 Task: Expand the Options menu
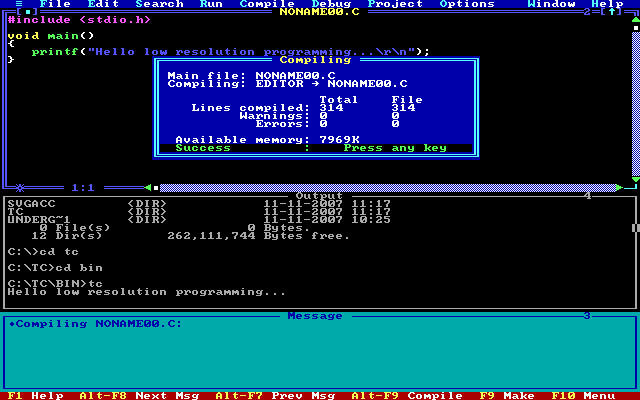(x=467, y=4)
